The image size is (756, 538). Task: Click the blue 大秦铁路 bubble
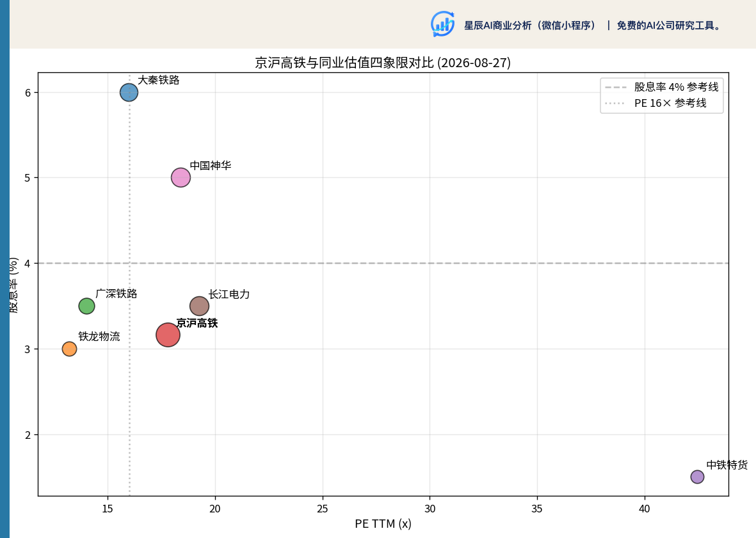point(129,92)
